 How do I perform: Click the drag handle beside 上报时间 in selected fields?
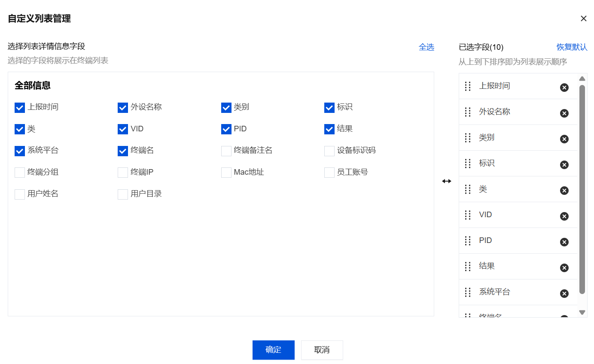point(468,86)
